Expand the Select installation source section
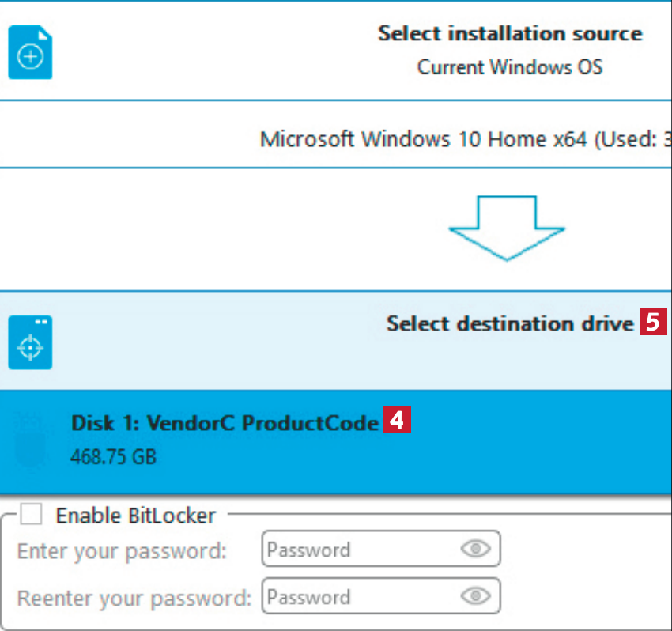Screen dimensions: 672x631 click(x=510, y=33)
